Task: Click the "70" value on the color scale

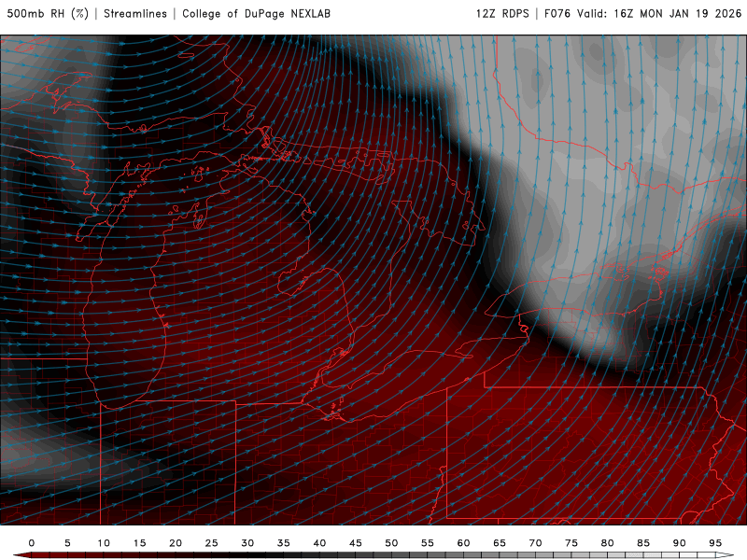Action: pyautogui.click(x=535, y=543)
